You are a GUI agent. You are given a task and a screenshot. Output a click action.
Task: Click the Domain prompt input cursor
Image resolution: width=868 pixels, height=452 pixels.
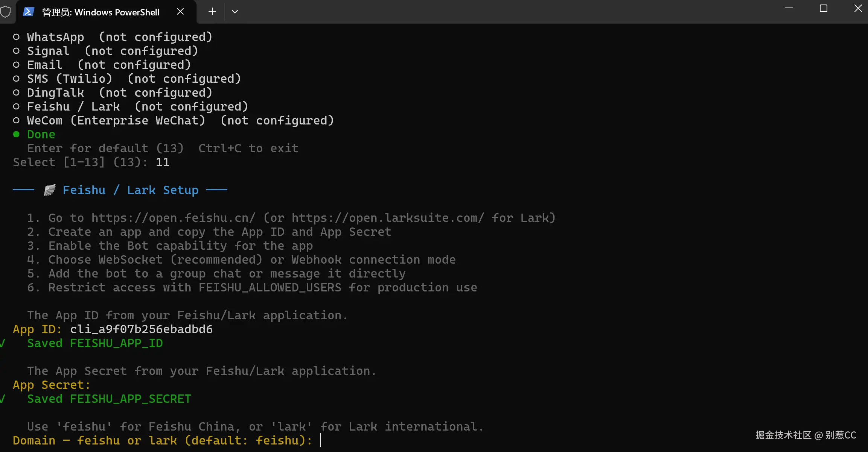(x=320, y=440)
